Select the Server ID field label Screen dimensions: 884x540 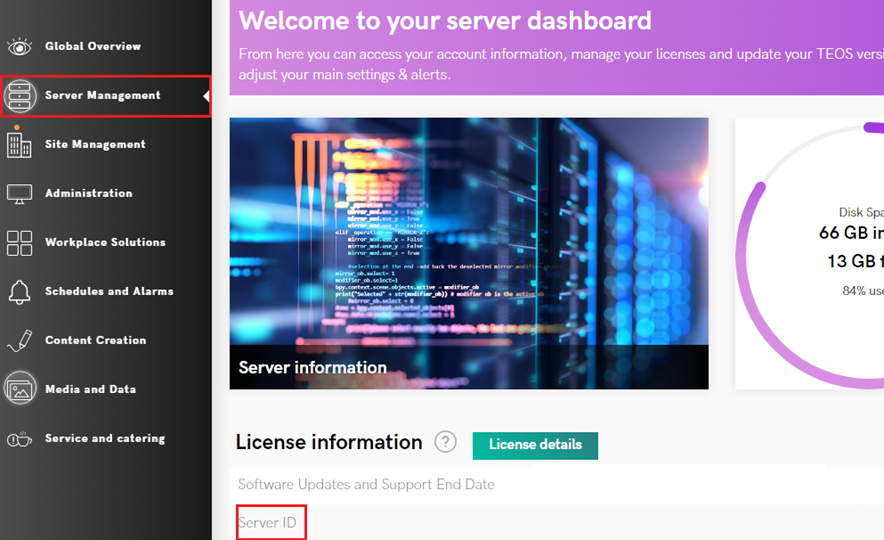click(267, 523)
